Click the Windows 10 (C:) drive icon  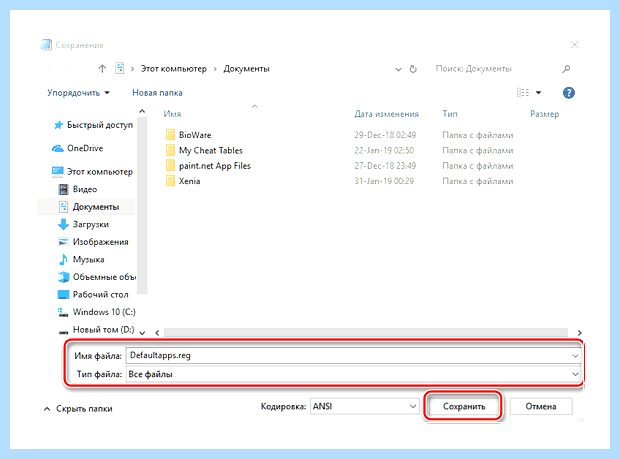[x=63, y=312]
